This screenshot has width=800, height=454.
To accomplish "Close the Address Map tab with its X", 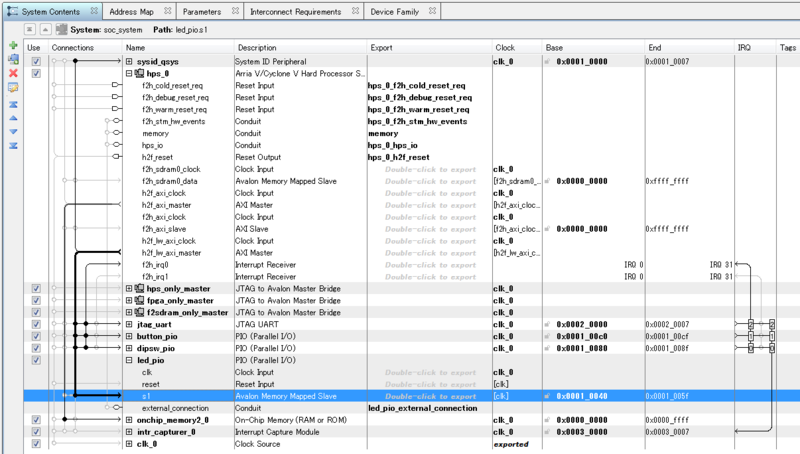I will [x=167, y=11].
